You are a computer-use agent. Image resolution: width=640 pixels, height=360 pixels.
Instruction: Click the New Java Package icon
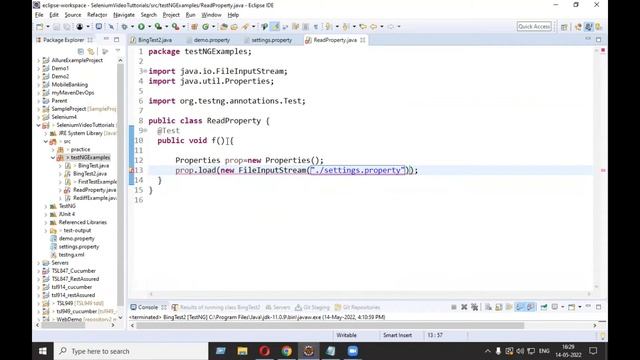(x=194, y=27)
